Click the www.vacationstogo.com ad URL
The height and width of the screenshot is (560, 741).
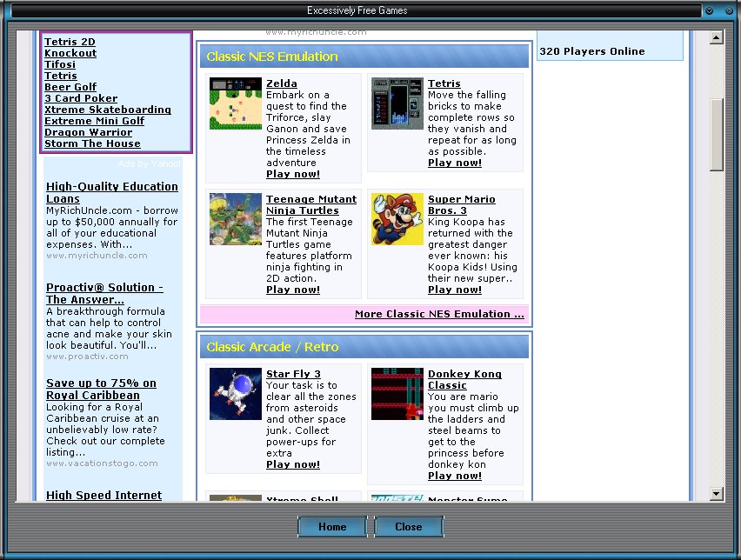coord(102,463)
